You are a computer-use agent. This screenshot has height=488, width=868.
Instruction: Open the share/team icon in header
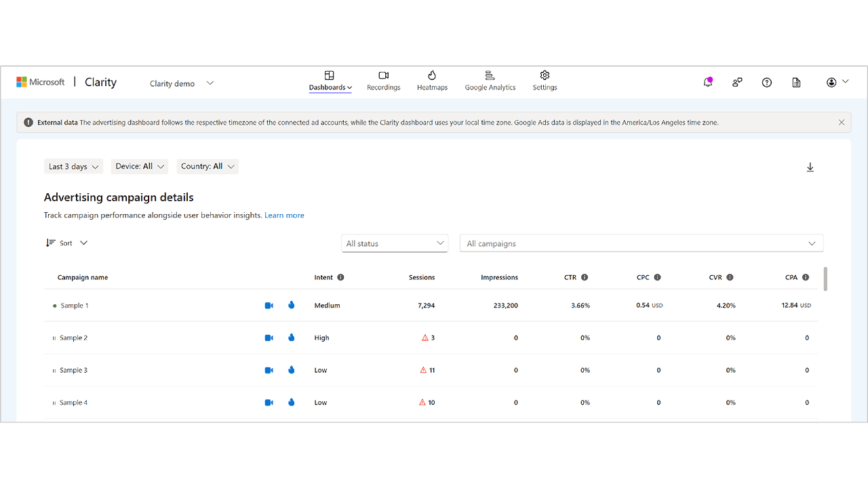(737, 82)
